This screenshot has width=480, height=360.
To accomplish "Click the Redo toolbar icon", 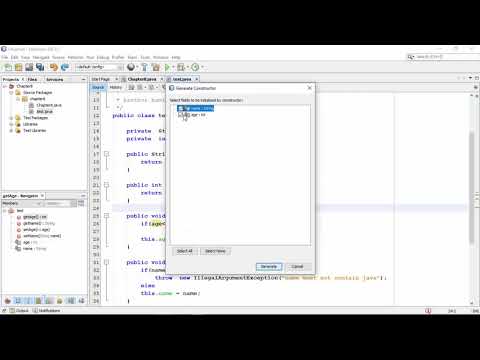I will tap(64, 67).
